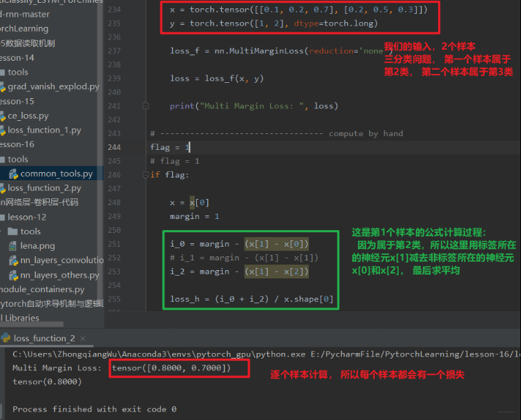Click the 'i_0 = margin - (x[1] - x[0])' line

tap(239, 244)
